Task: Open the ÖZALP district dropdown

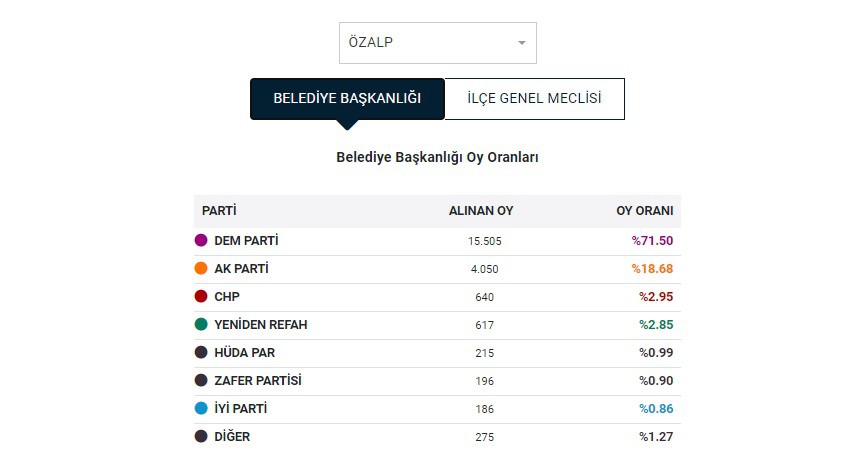Action: tap(437, 43)
